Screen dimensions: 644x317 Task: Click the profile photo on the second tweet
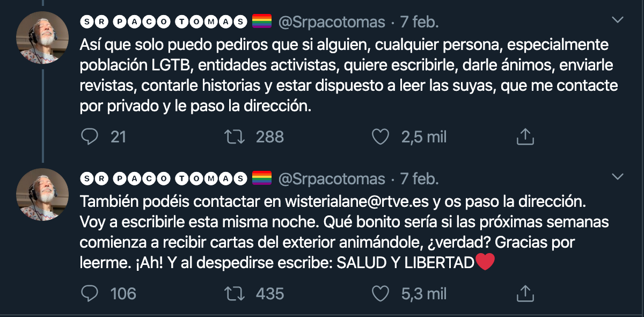[42, 193]
